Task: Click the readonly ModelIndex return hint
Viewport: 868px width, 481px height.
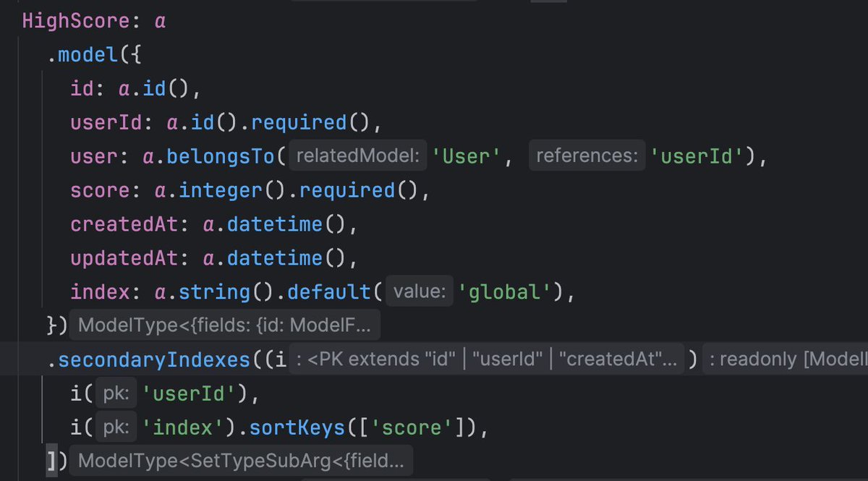Action: (788, 358)
